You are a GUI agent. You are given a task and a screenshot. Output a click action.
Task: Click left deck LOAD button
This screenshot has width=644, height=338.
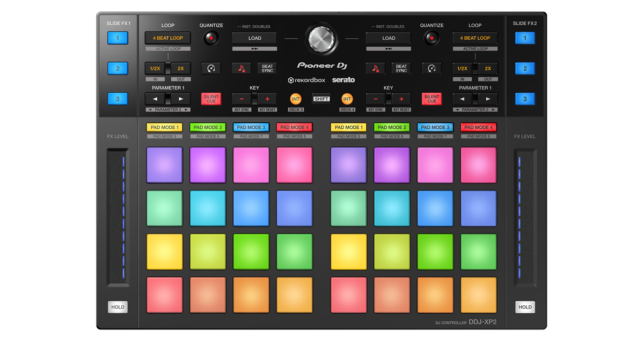tap(254, 38)
